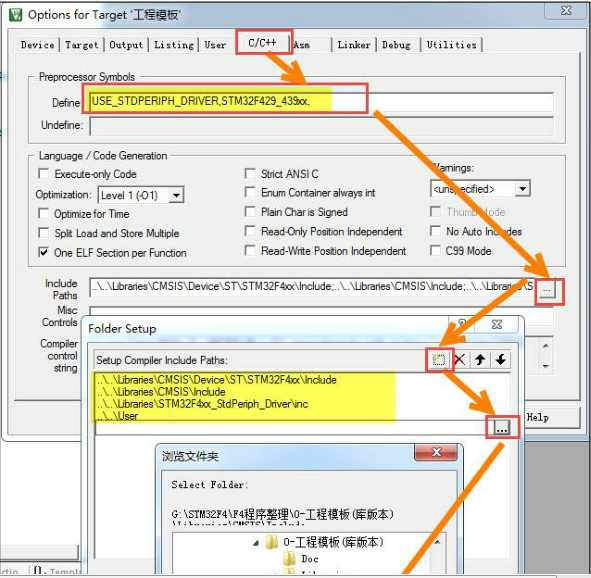The height and width of the screenshot is (578, 591).
Task: Enable Plain Char is Signed checkbox
Action: click(250, 211)
